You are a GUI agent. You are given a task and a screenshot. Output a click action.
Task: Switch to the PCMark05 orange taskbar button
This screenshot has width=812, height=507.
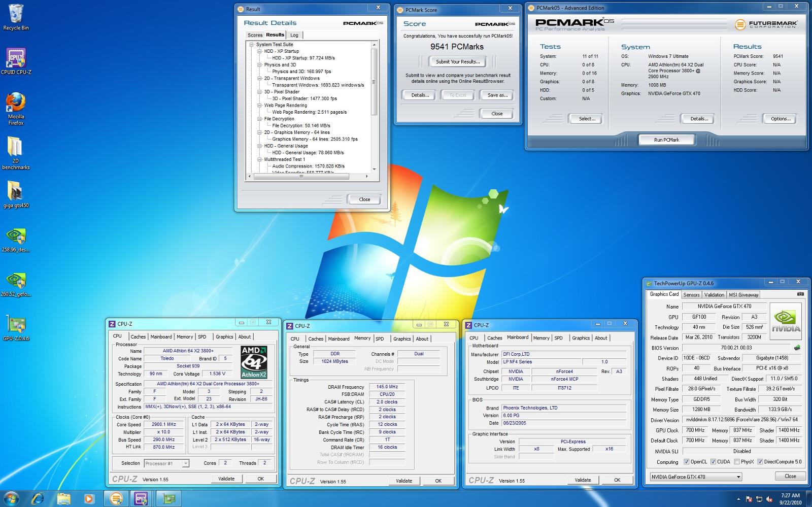pyautogui.click(x=116, y=498)
